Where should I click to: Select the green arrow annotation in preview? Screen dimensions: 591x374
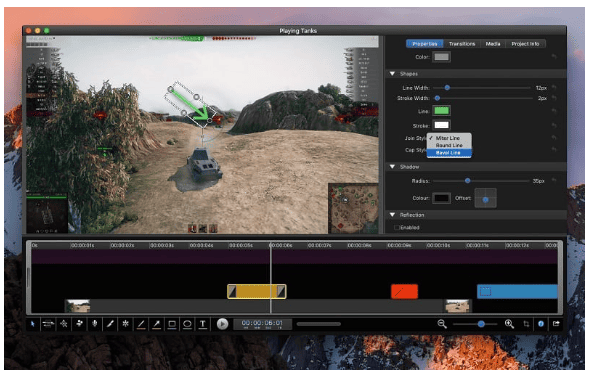pos(190,105)
